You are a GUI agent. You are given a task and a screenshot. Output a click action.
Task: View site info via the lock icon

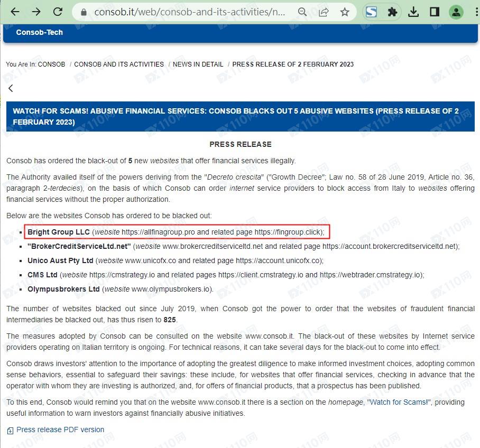click(84, 12)
